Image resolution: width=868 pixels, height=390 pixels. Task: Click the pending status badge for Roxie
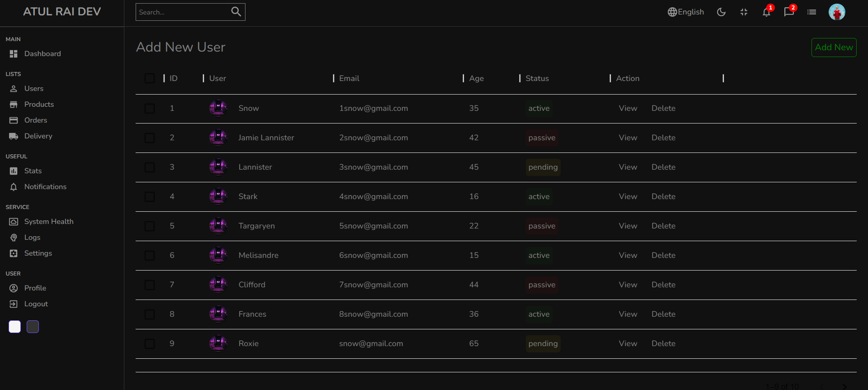coord(543,344)
